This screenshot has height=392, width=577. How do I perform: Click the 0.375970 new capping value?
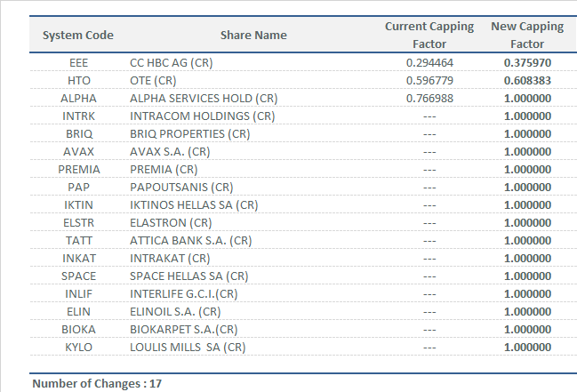[527, 63]
